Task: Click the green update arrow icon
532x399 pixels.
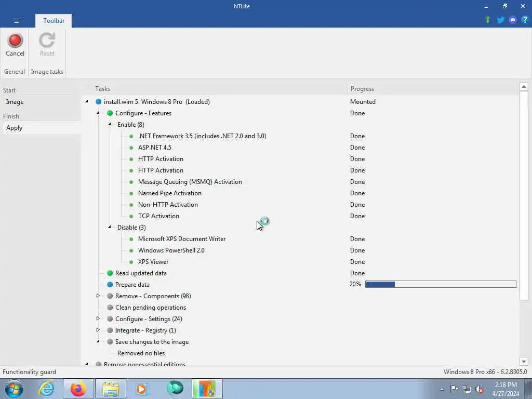Action: pos(487,20)
